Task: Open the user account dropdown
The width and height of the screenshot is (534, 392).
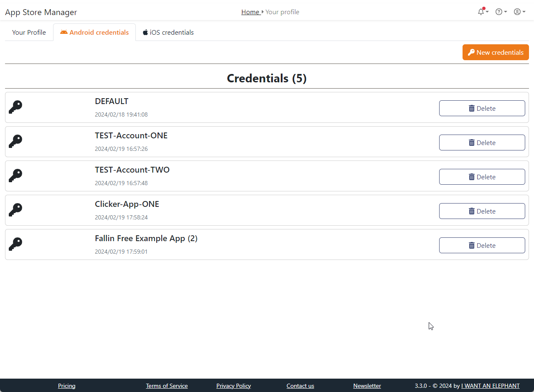Action: pyautogui.click(x=519, y=12)
